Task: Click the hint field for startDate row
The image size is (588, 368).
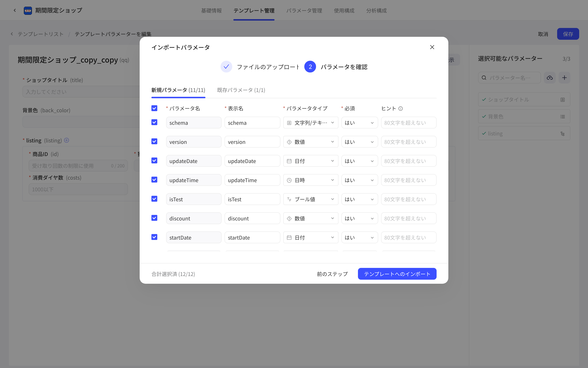Action: click(409, 238)
